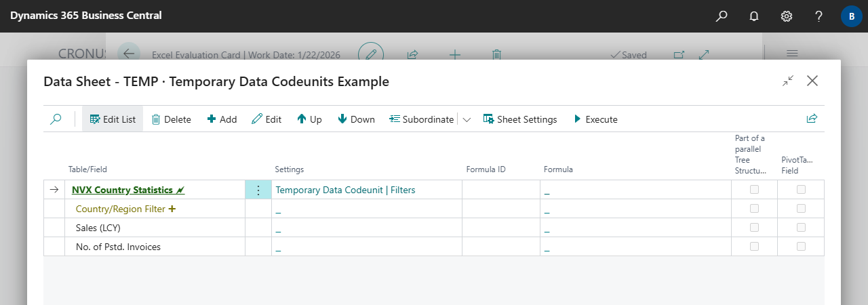Toggle parallel tree checkbox for No. of Pstd. Invoices
868x305 pixels.
pyautogui.click(x=754, y=247)
